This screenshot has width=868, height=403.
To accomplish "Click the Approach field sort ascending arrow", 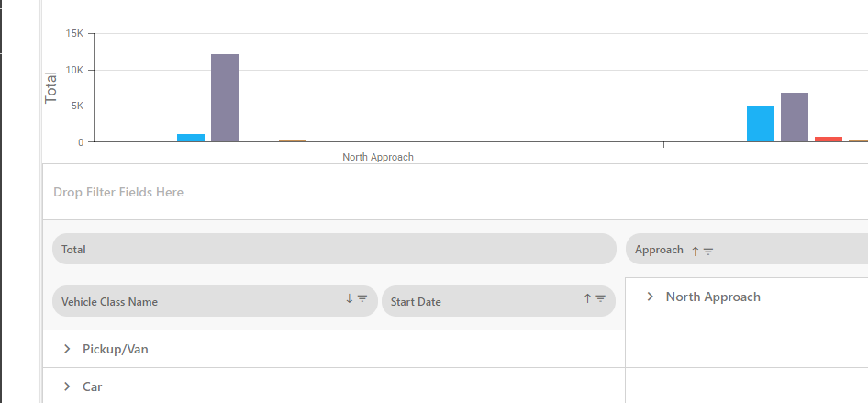I will (x=696, y=251).
